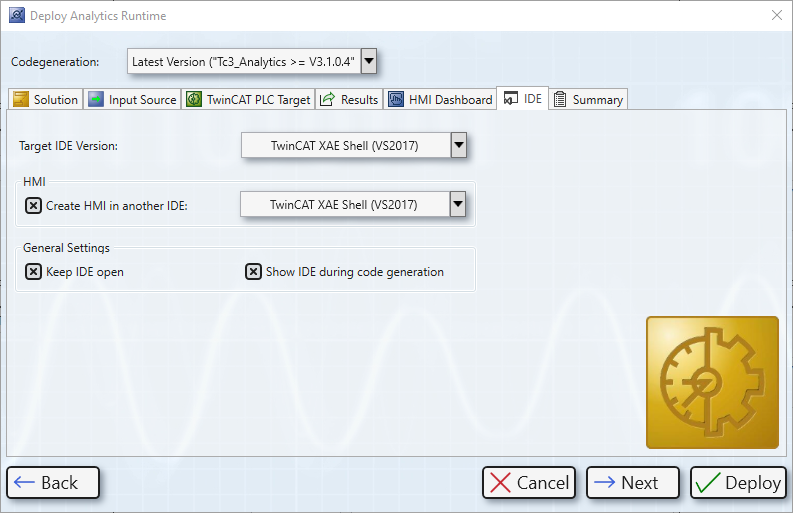The width and height of the screenshot is (793, 513).
Task: Switch to the HMI Dashboard tab
Action: pyautogui.click(x=450, y=100)
